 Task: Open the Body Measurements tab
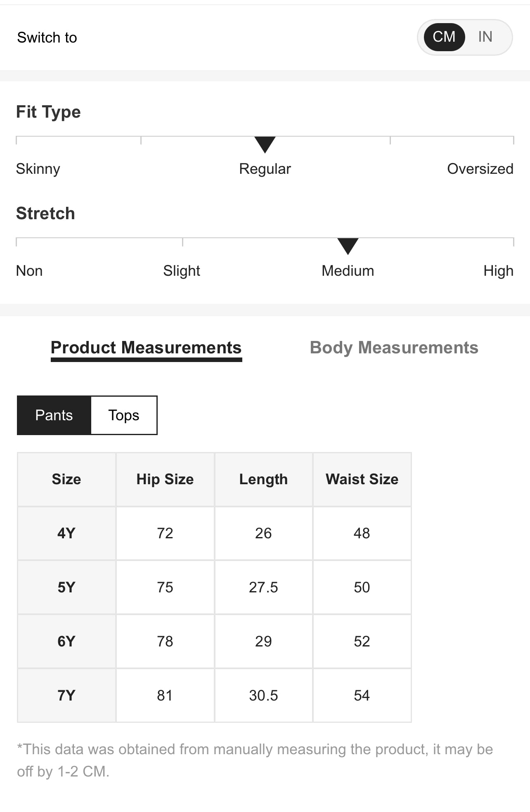click(x=394, y=348)
